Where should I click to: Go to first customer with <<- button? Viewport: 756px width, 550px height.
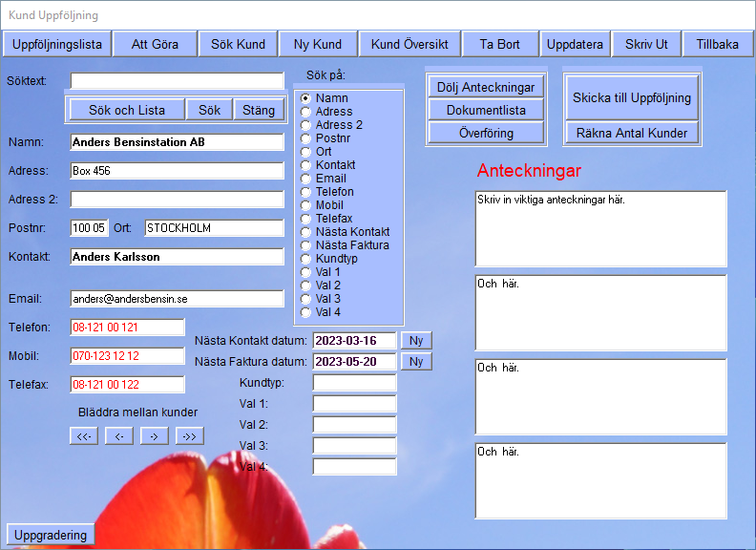(84, 436)
